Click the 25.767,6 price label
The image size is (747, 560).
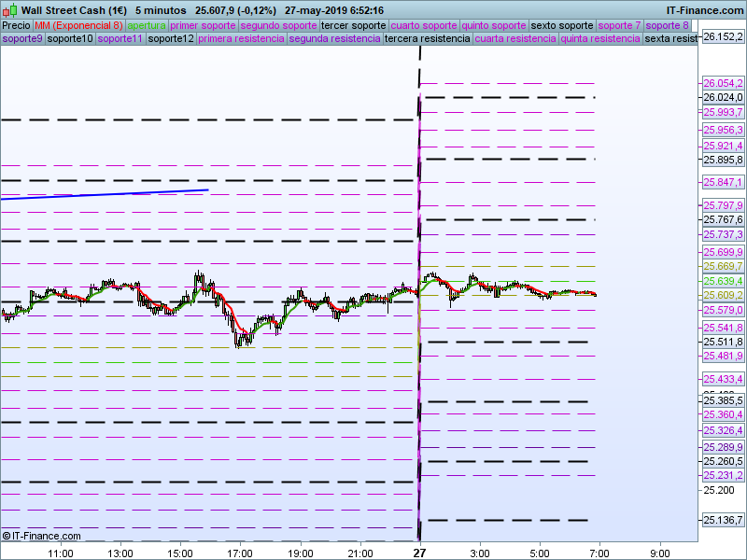pyautogui.click(x=723, y=219)
